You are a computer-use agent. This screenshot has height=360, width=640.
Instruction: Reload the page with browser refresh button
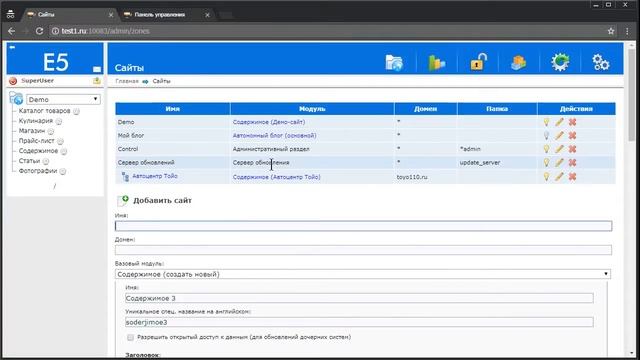click(39, 31)
